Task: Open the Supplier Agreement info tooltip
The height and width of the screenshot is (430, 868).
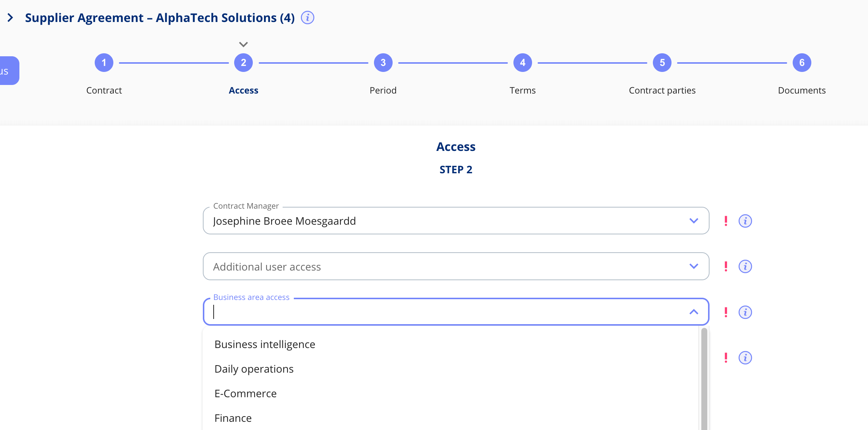Action: click(x=307, y=17)
